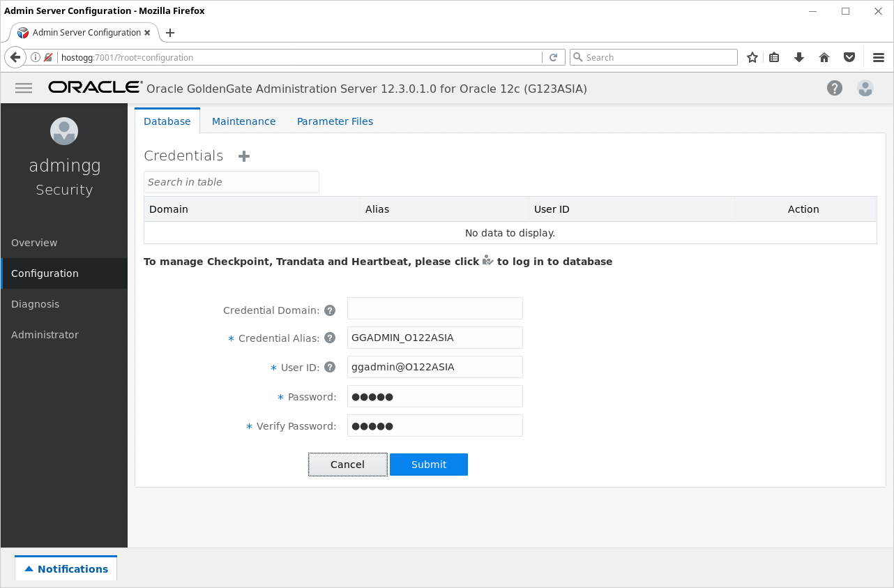Sort by User ID column header
Viewport: 894px width, 588px height.
(631, 209)
